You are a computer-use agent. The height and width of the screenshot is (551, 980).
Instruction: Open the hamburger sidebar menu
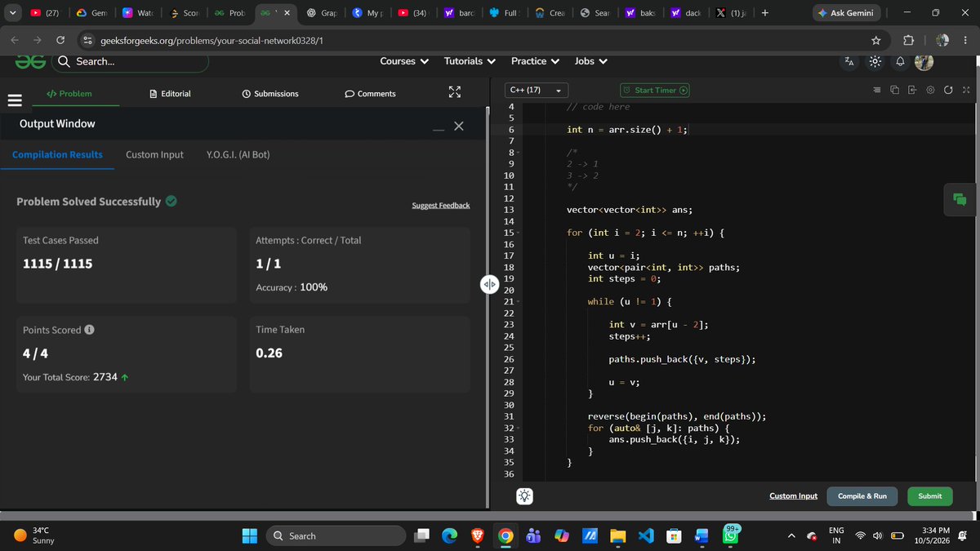pos(14,101)
